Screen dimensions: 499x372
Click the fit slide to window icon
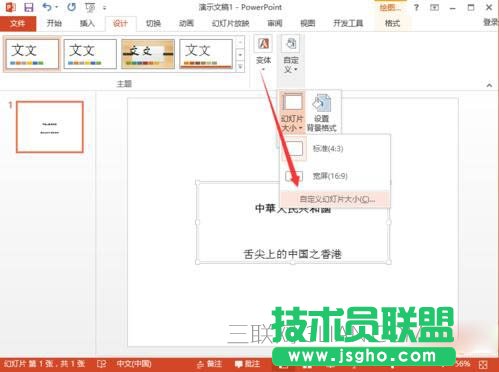coord(483,364)
